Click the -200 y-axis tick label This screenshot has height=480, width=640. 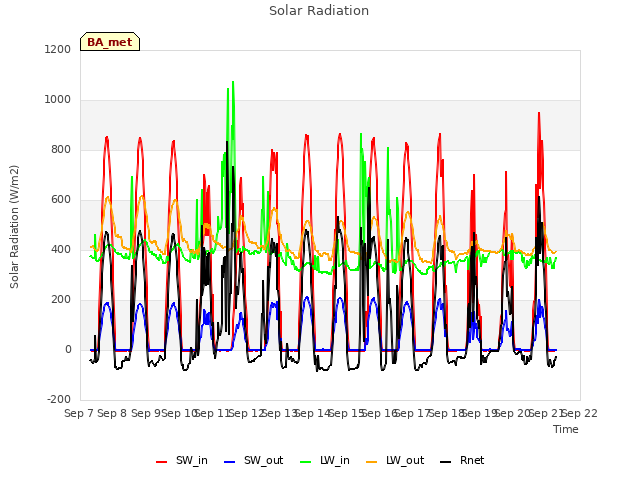tap(59, 400)
